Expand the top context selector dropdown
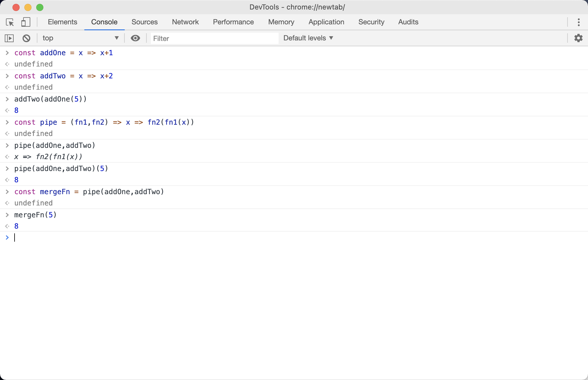This screenshot has width=588, height=380. click(80, 38)
